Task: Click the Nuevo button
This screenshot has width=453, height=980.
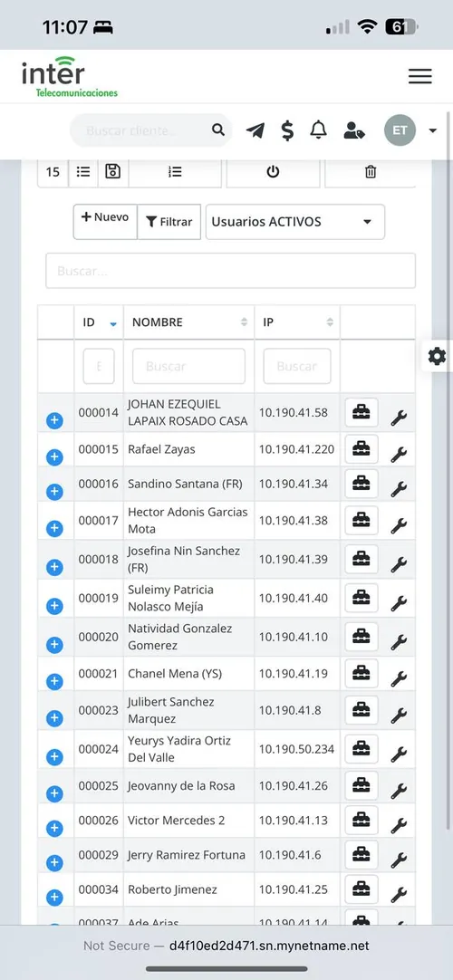Action: coord(105,221)
